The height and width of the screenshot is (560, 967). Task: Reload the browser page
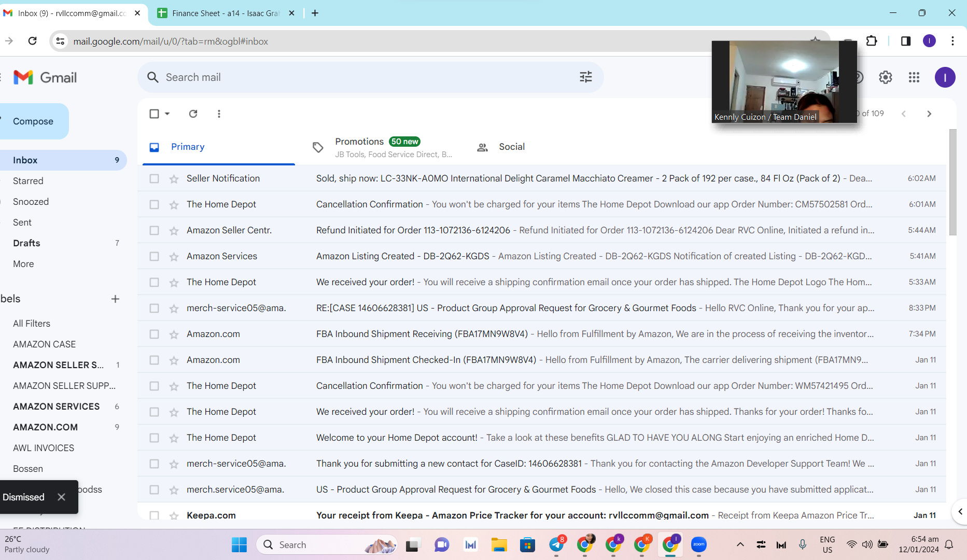click(x=32, y=41)
